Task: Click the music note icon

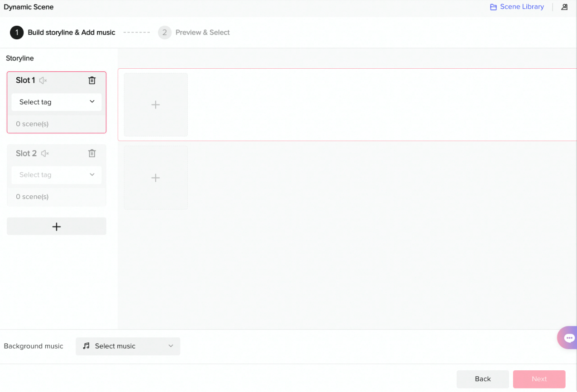Action: pyautogui.click(x=86, y=346)
